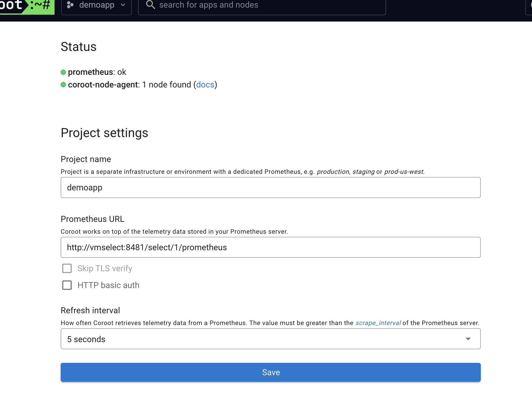Click the 'Status' heading
Image resolution: width=532 pixels, height=397 pixels.
click(79, 47)
